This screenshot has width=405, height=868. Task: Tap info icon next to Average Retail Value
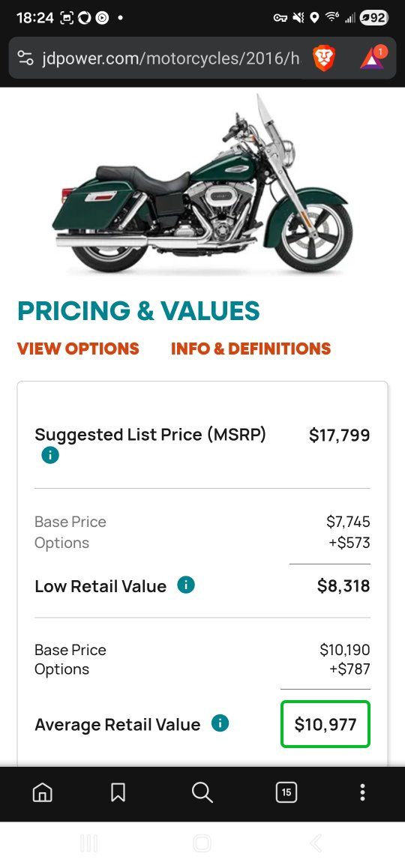tap(220, 723)
